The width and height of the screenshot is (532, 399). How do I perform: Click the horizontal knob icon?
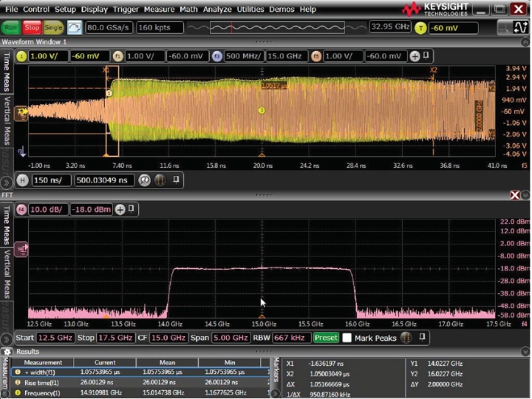(160, 180)
